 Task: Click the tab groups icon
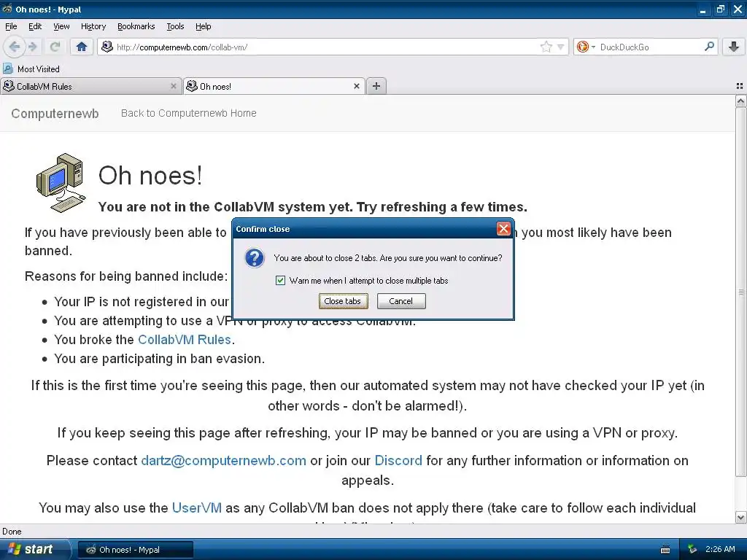tap(740, 86)
